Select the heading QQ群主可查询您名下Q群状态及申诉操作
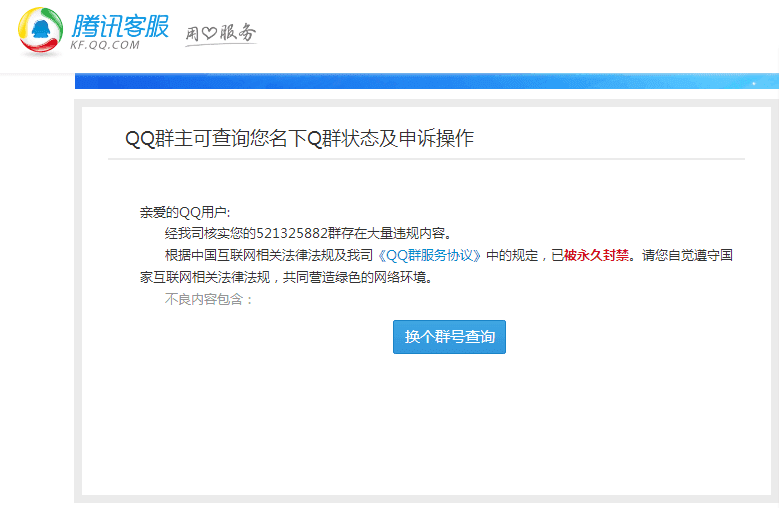779x508 pixels. pyautogui.click(x=300, y=138)
